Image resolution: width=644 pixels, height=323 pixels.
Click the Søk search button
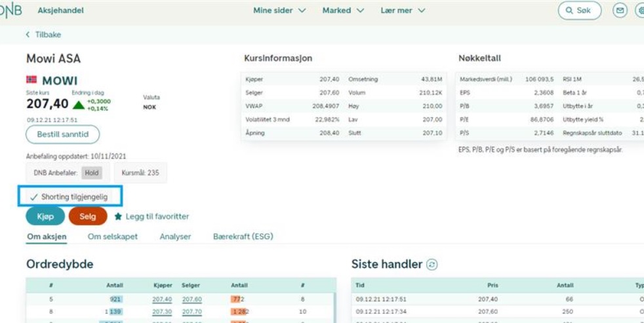point(580,10)
